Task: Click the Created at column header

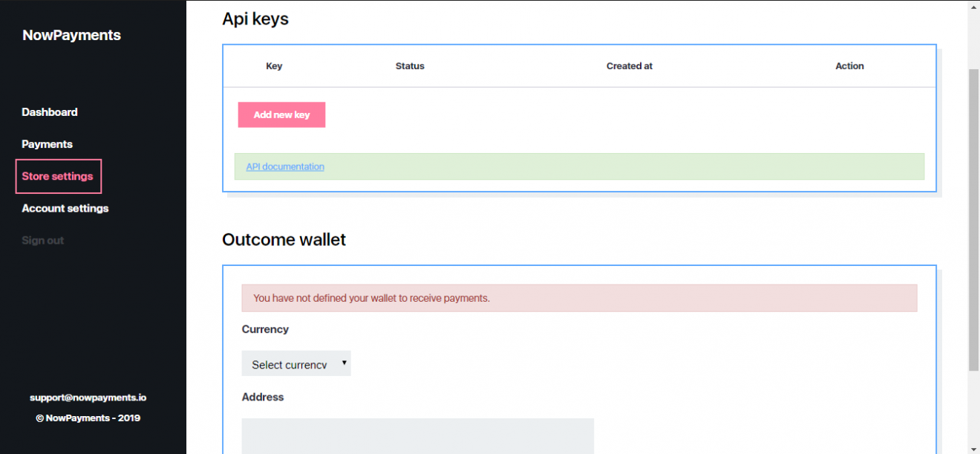Action: [630, 66]
